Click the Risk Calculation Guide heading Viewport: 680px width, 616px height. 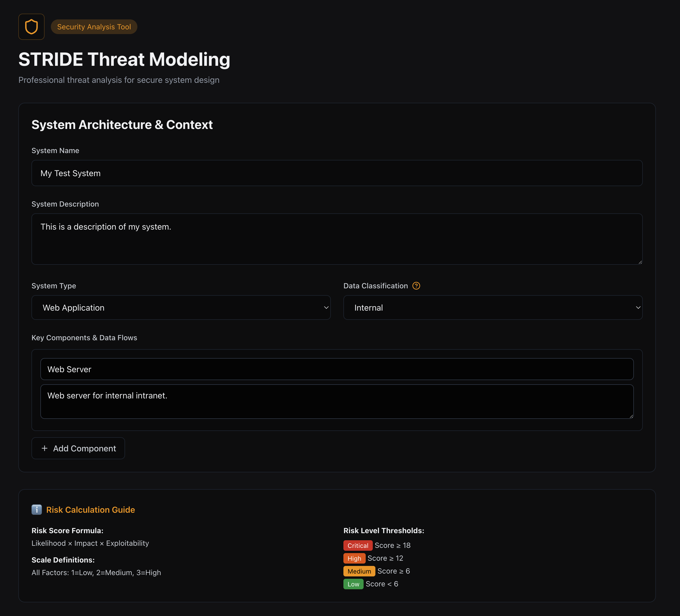90,510
